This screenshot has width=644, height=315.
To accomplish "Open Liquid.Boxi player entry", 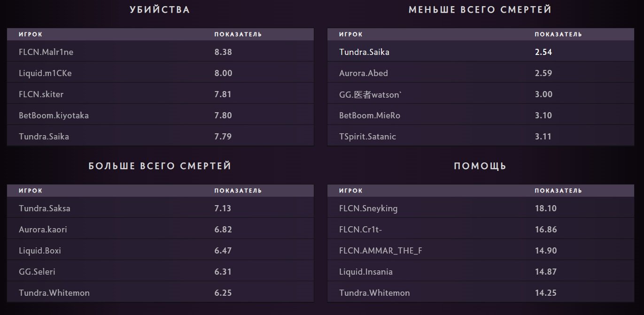I will pyautogui.click(x=40, y=251).
